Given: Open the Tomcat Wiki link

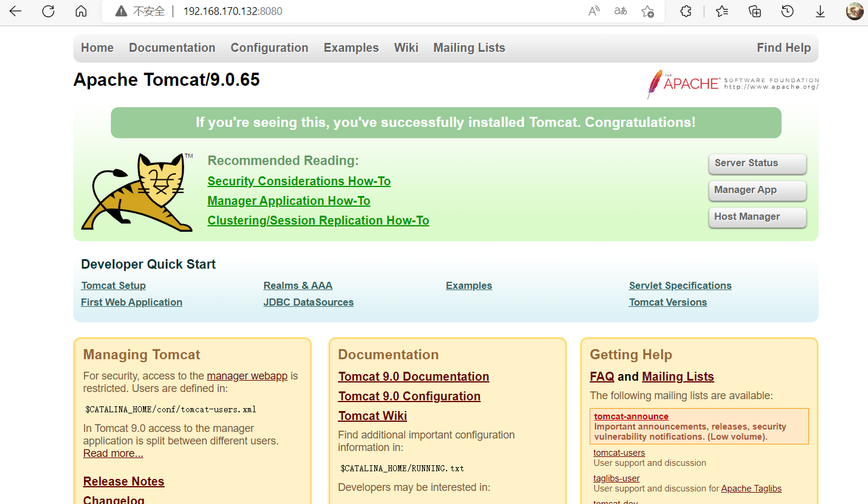Looking at the screenshot, I should pos(373,416).
